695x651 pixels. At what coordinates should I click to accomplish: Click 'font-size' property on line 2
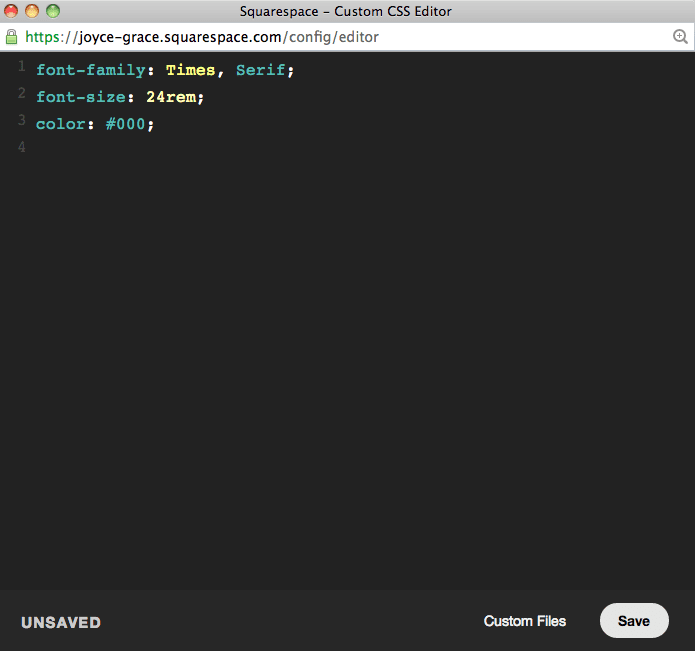click(81, 97)
